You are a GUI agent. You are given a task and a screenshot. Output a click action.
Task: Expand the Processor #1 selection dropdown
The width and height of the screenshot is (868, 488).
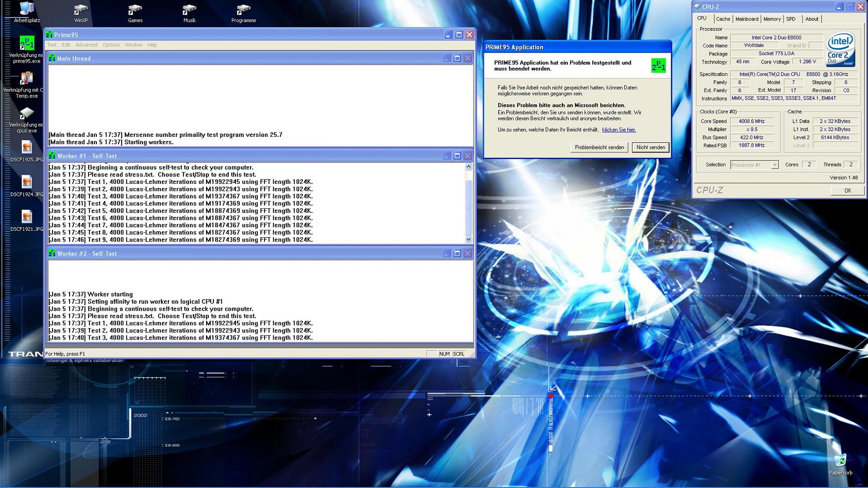pos(774,165)
